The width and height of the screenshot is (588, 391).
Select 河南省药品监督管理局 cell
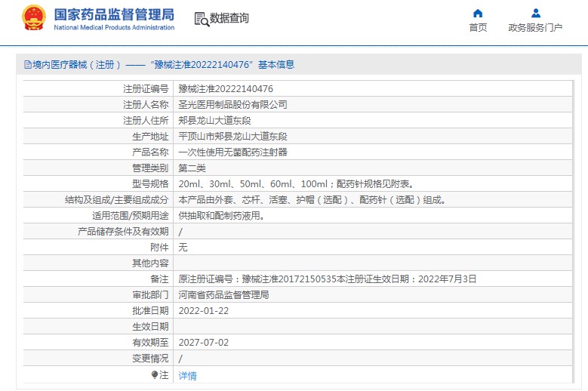[x=372, y=294]
